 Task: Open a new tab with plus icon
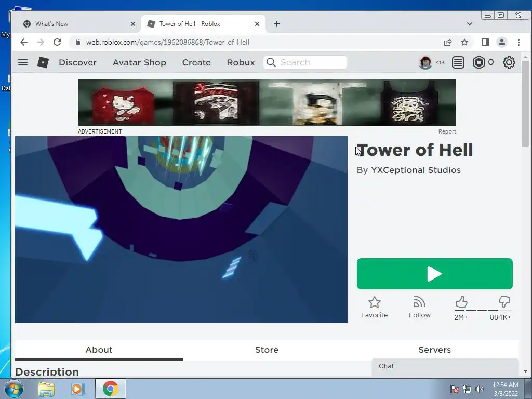(277, 24)
